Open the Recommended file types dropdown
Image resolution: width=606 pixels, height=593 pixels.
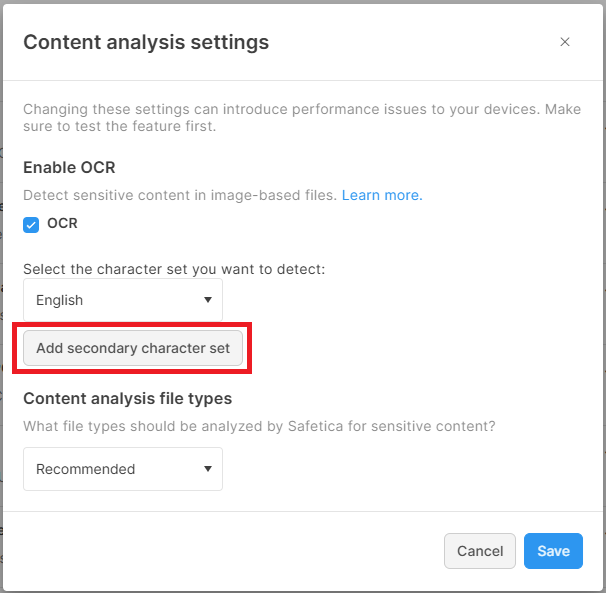tap(122, 468)
